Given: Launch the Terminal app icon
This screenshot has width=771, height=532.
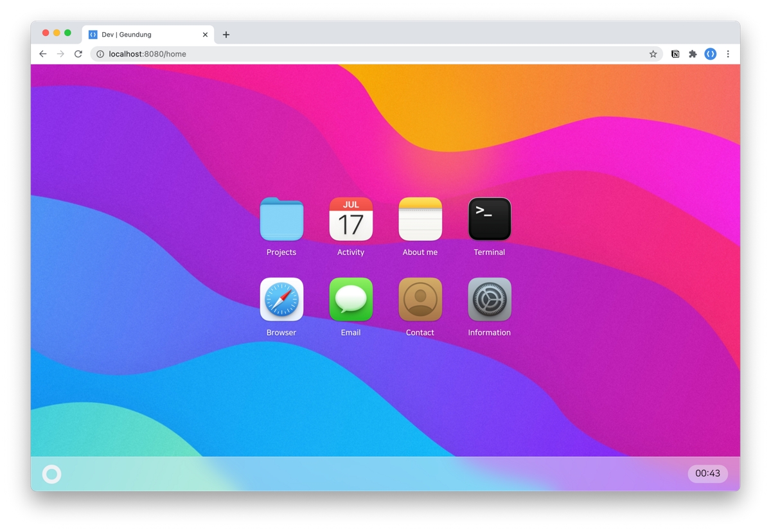Looking at the screenshot, I should (490, 219).
